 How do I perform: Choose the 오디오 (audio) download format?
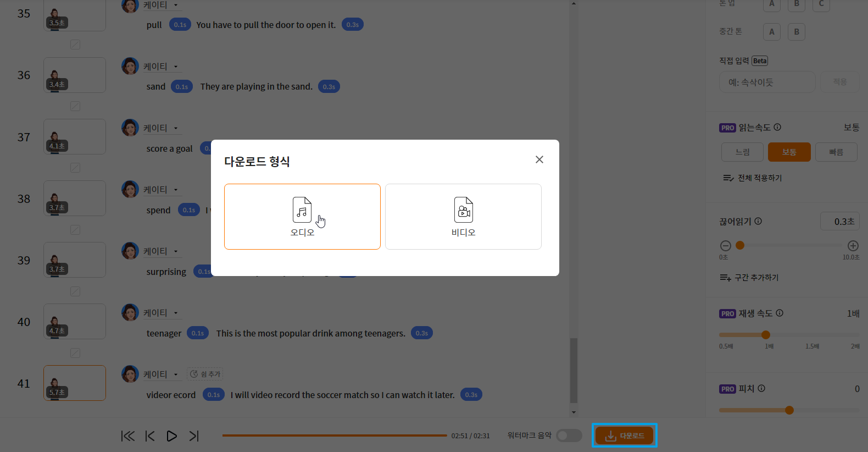(x=302, y=217)
